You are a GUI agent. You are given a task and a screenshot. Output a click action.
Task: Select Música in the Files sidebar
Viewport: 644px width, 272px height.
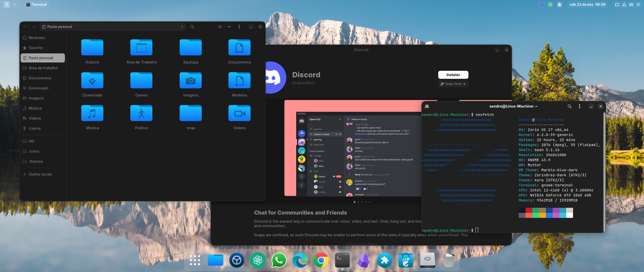pyautogui.click(x=43, y=108)
